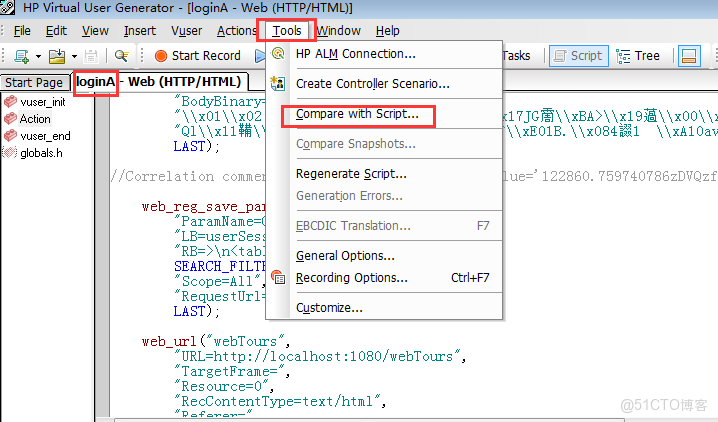Open the Insert menu

[140, 31]
